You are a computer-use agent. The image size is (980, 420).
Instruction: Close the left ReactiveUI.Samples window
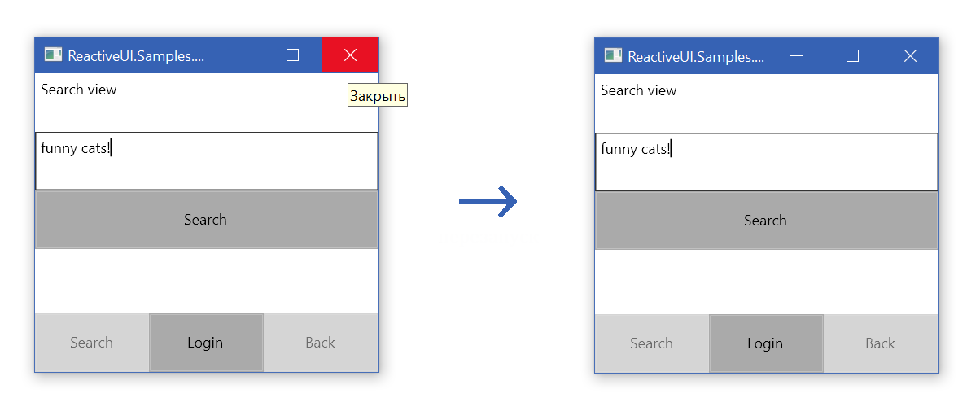pos(350,55)
